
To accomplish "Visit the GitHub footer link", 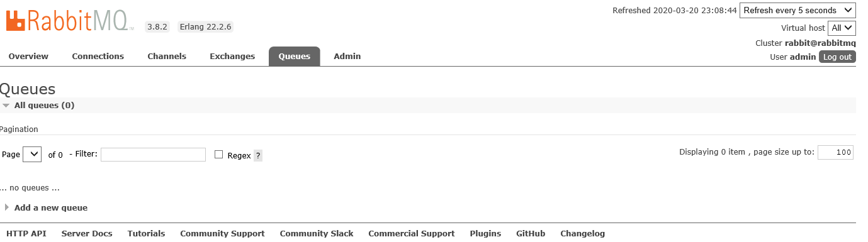I will point(531,233).
